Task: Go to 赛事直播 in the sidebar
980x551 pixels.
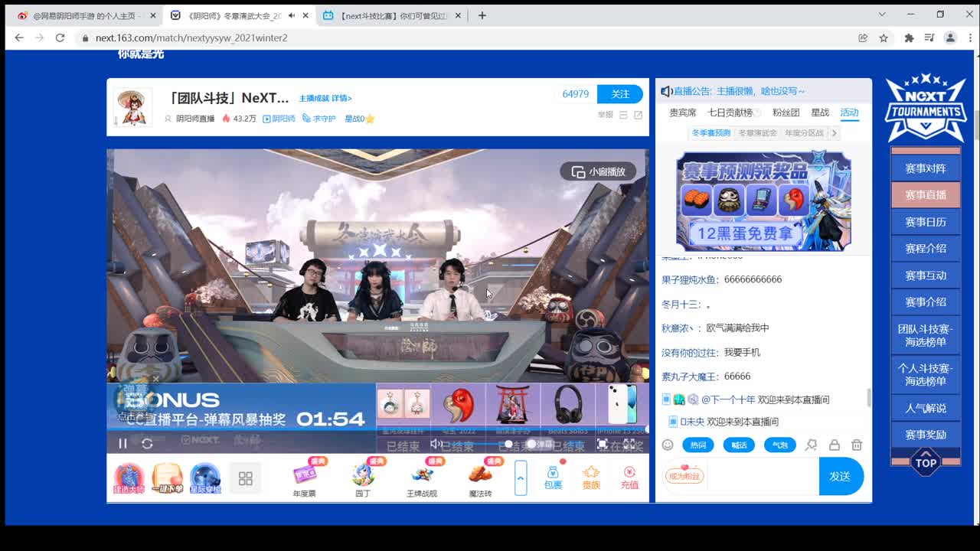Action: point(926,194)
